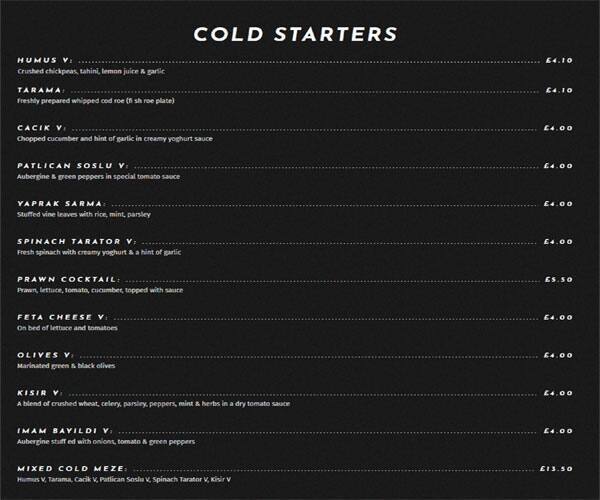
Task: Select the Yaprak Sarma item
Action: click(x=62, y=204)
